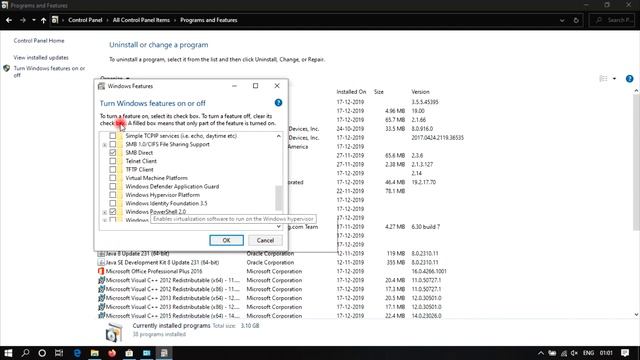Open help in Windows Features dialog
The image size is (640, 360).
point(278,103)
